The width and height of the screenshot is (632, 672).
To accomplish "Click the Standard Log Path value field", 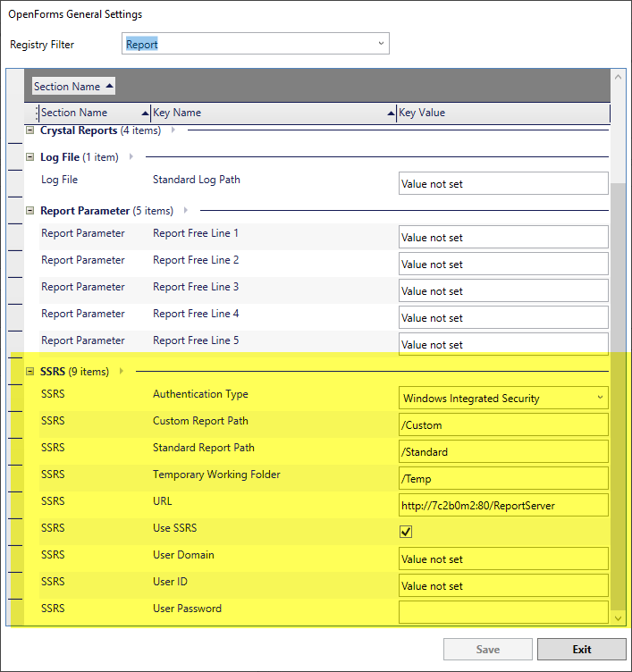I will tap(502, 183).
